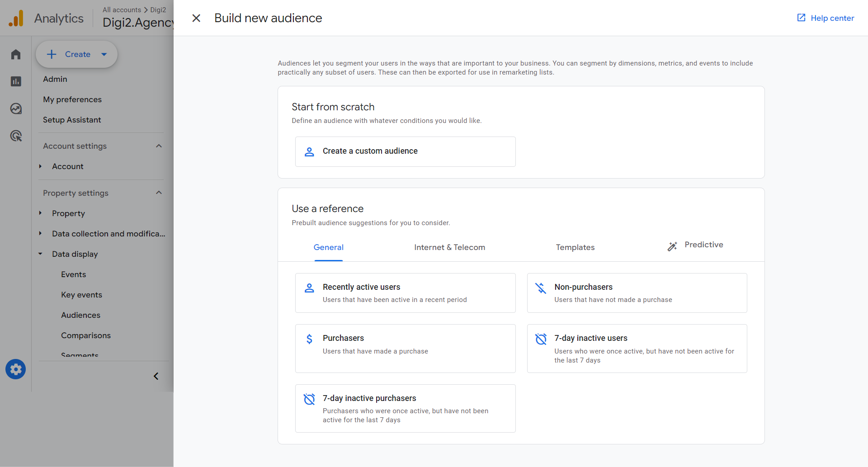Click the Analytics product name
Viewport: 868px width, 467px height.
(x=59, y=18)
